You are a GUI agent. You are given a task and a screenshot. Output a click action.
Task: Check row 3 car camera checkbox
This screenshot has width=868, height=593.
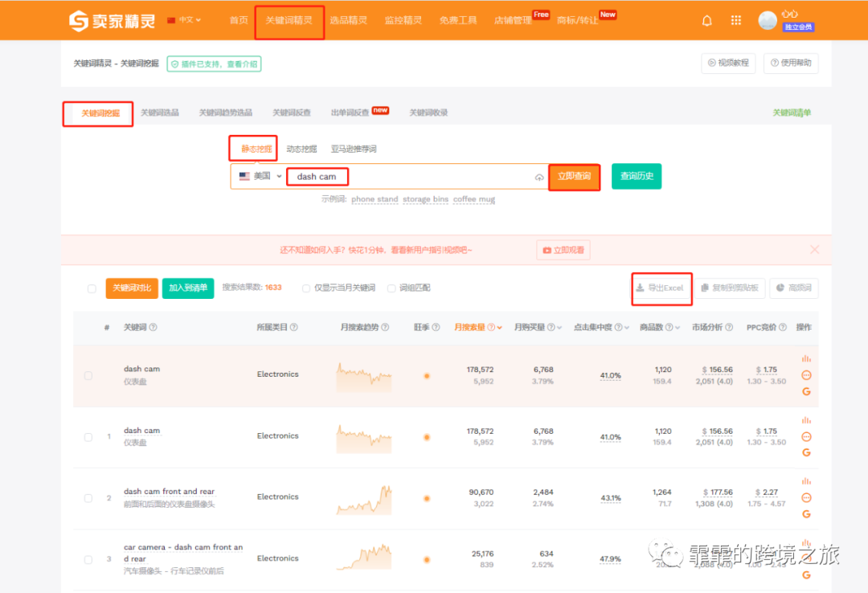click(88, 559)
